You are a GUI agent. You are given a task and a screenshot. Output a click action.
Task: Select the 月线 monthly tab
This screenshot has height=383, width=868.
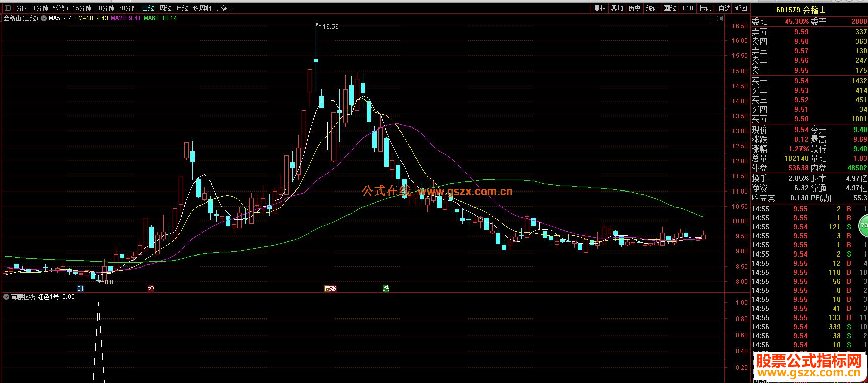click(182, 8)
